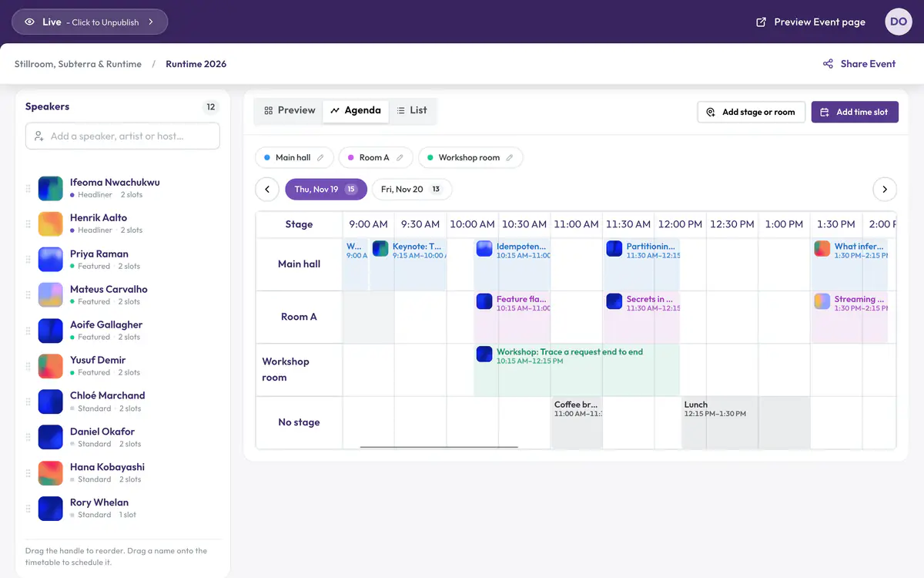Open the Idempoten... session in Main hall
Image resolution: width=924 pixels, height=578 pixels.
pyautogui.click(x=512, y=264)
